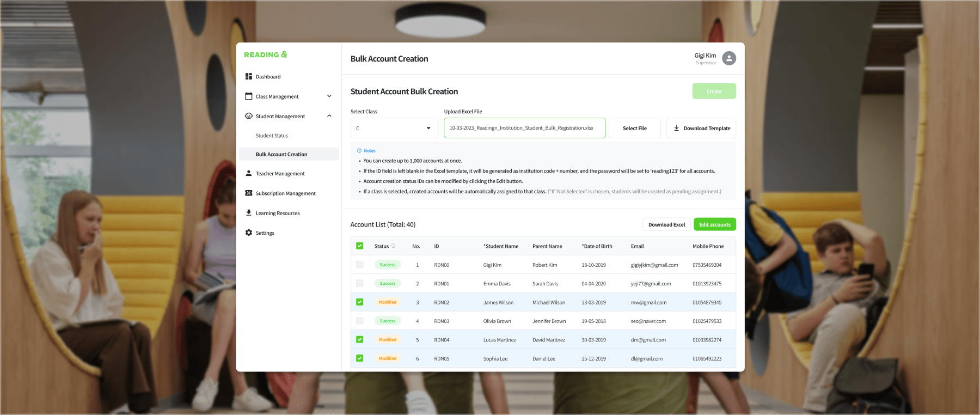
Task: Click the Class Management calendar icon
Action: tap(249, 96)
